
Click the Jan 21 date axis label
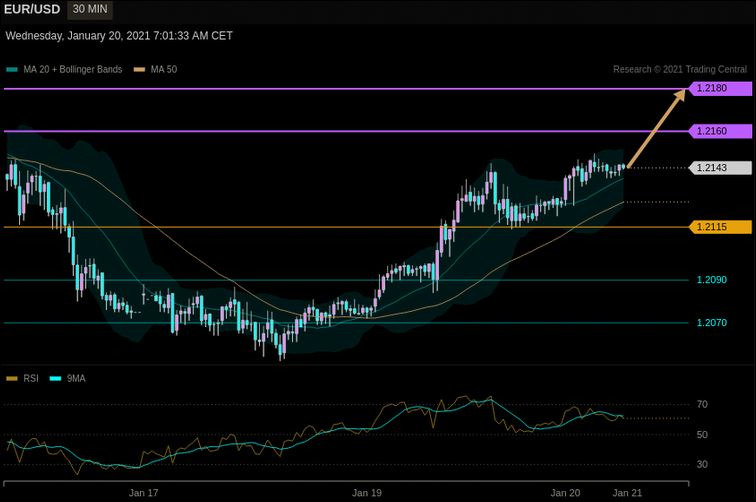(627, 493)
